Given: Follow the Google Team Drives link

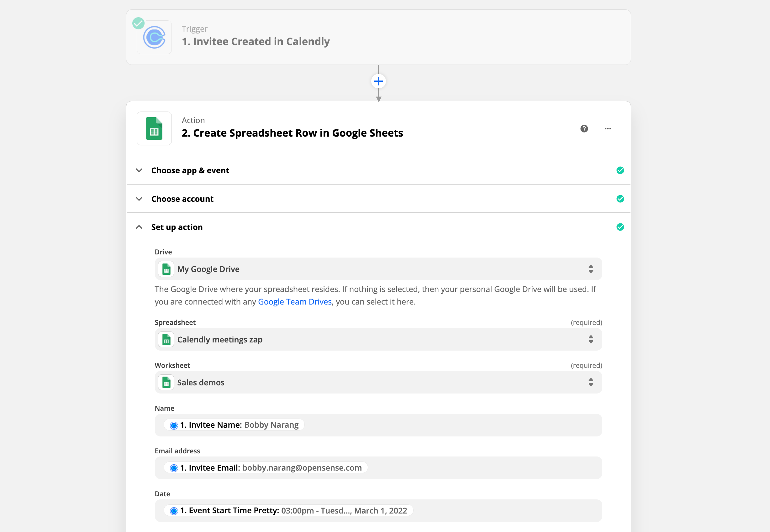Looking at the screenshot, I should [x=294, y=302].
